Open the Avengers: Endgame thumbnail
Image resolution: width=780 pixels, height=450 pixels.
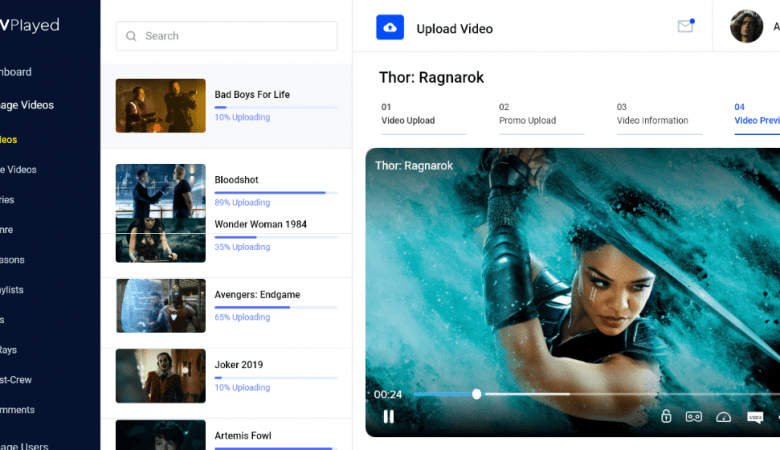tap(161, 306)
